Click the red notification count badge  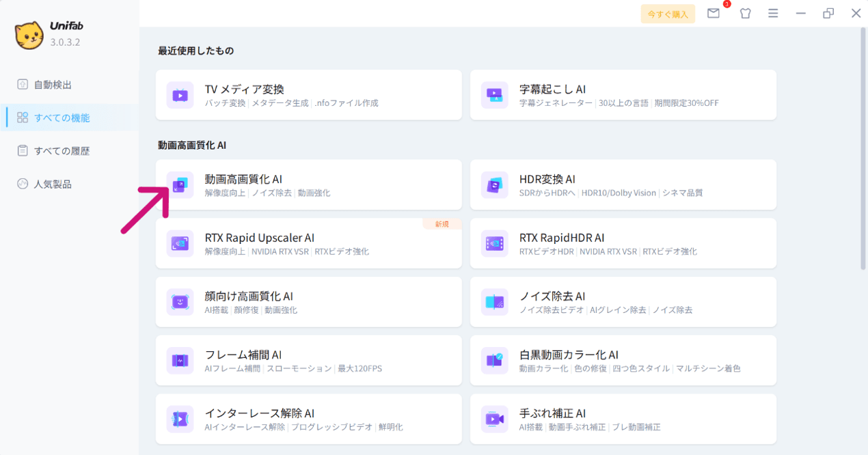pyautogui.click(x=727, y=4)
